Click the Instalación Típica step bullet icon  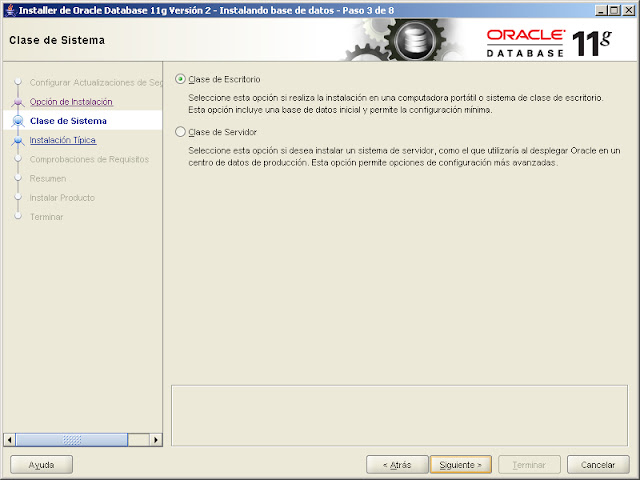[x=18, y=140]
